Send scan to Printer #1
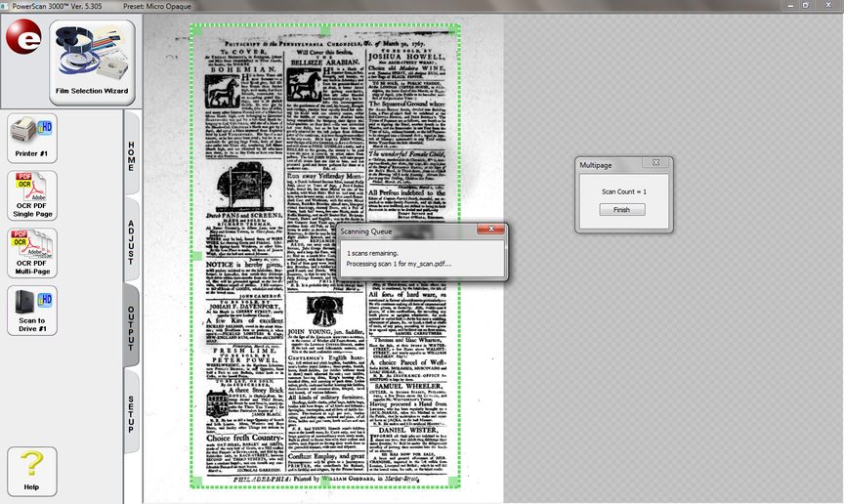 click(32, 138)
